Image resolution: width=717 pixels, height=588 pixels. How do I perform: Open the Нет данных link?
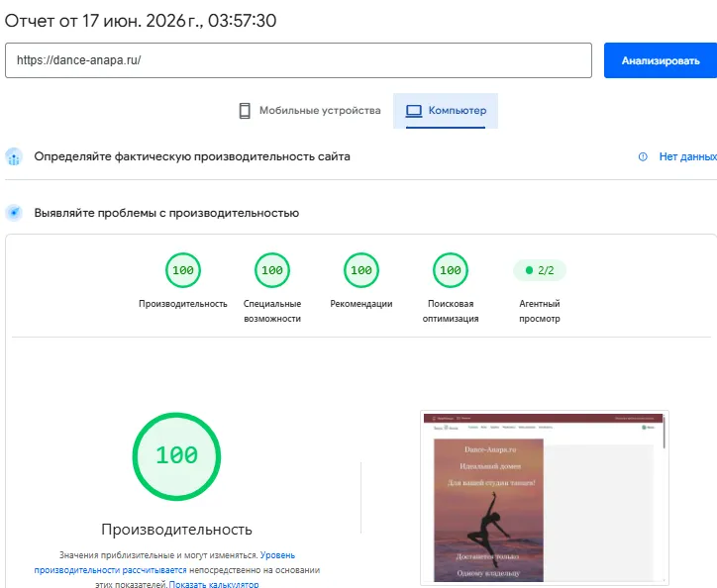point(687,156)
